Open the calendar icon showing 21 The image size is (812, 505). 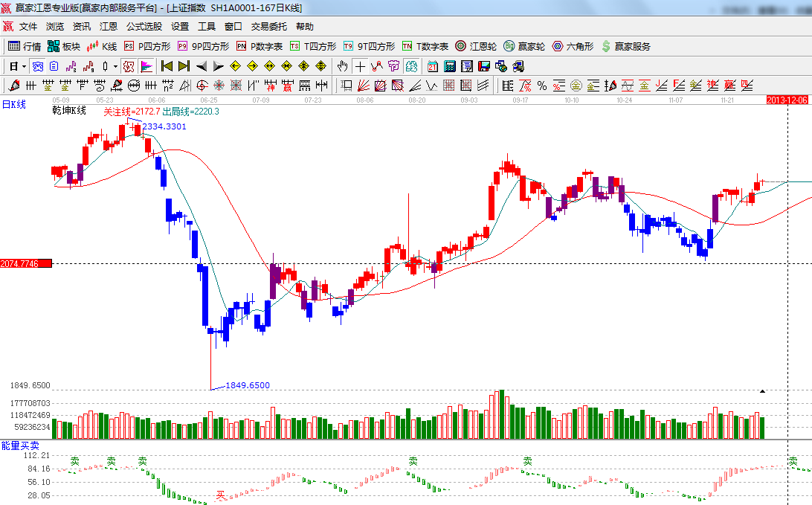tap(432, 66)
